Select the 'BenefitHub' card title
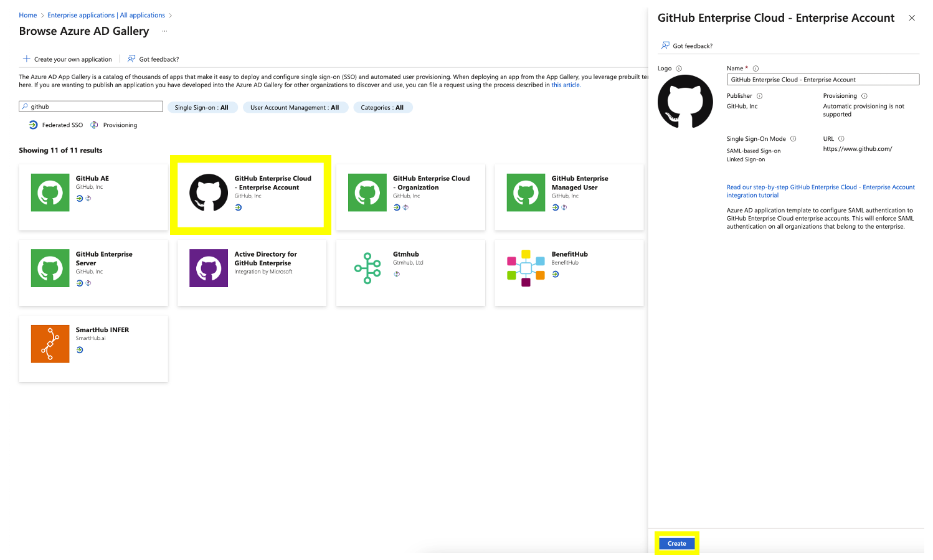The height and width of the screenshot is (560, 933). [x=570, y=254]
